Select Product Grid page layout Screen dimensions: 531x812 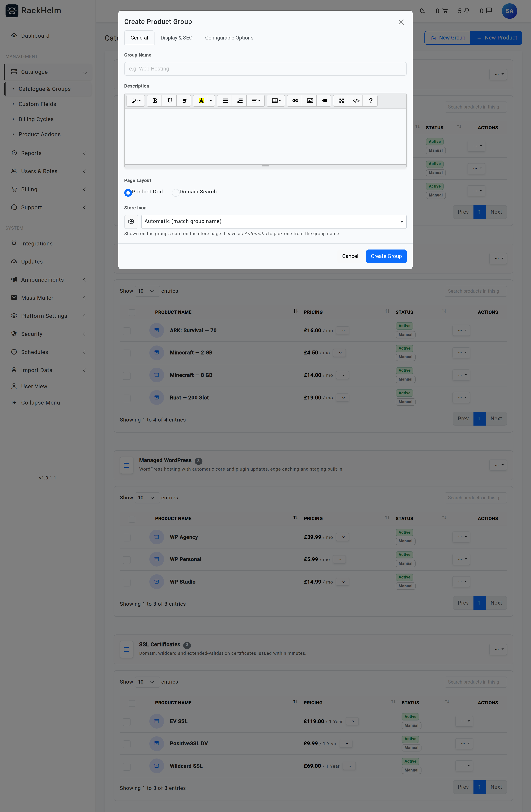pyautogui.click(x=128, y=193)
